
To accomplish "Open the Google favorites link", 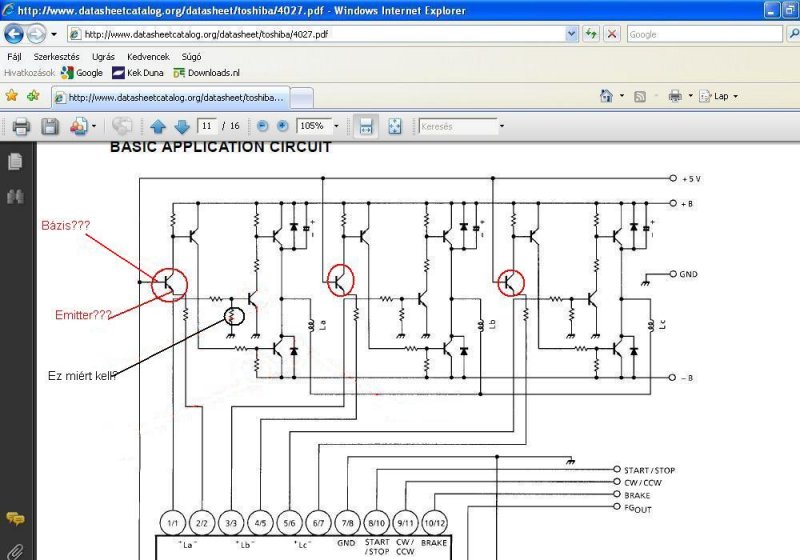I will click(82, 73).
